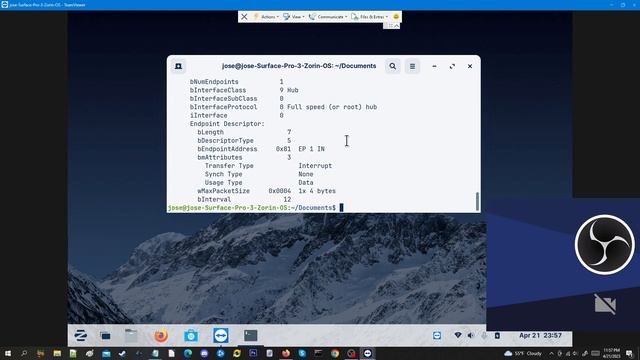
Task: Click "Full speed (or root) hub" text
Action: coord(332,107)
